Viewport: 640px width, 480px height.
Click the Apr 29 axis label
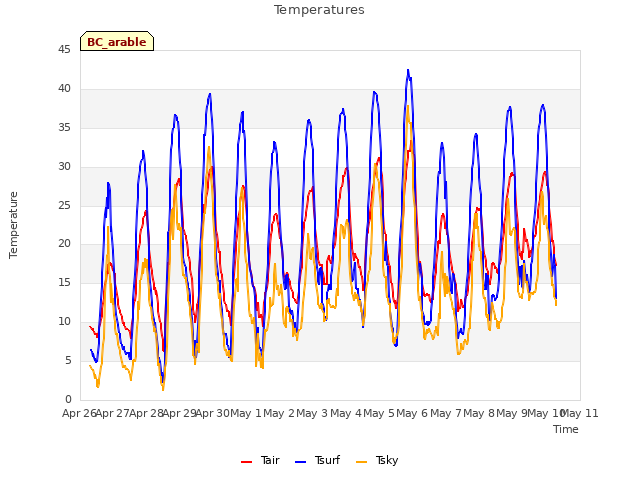tap(180, 413)
